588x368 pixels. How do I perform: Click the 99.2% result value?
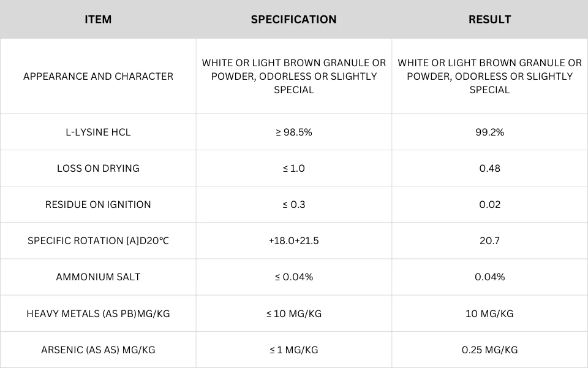click(489, 132)
